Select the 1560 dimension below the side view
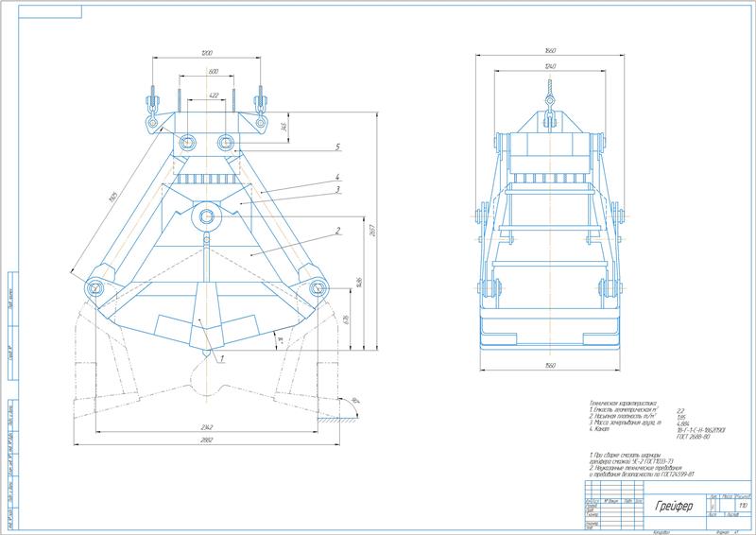 pyautogui.click(x=550, y=365)
